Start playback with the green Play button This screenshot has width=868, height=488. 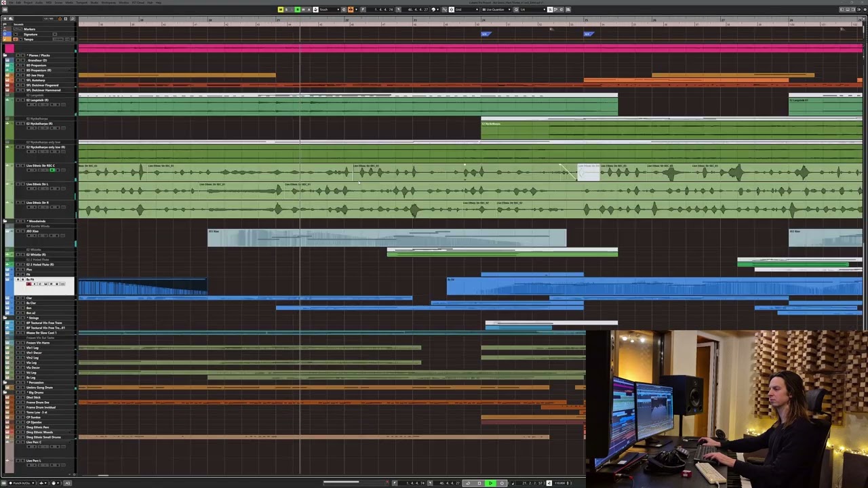(491, 483)
